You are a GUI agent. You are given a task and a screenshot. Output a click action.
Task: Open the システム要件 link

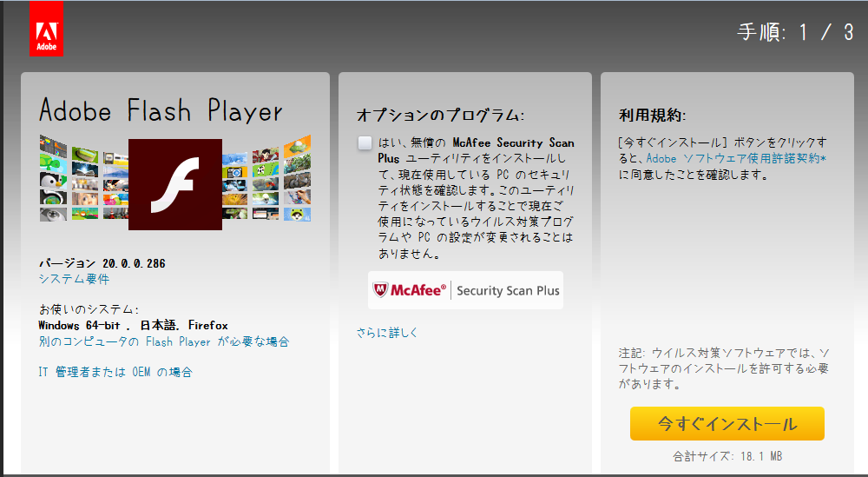(74, 279)
